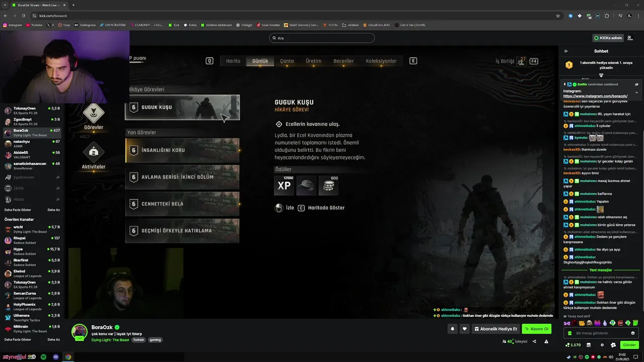This screenshot has height=362, width=644.
Task: Click the İş Birliği co-op icon
Action: click(x=522, y=61)
